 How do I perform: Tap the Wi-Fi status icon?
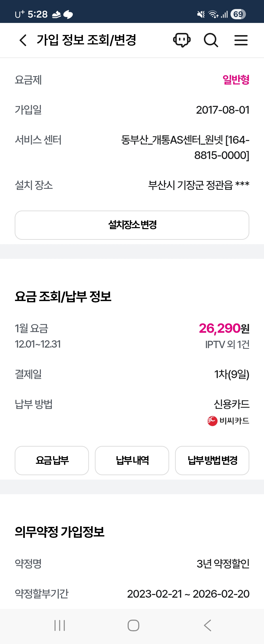pos(213,14)
